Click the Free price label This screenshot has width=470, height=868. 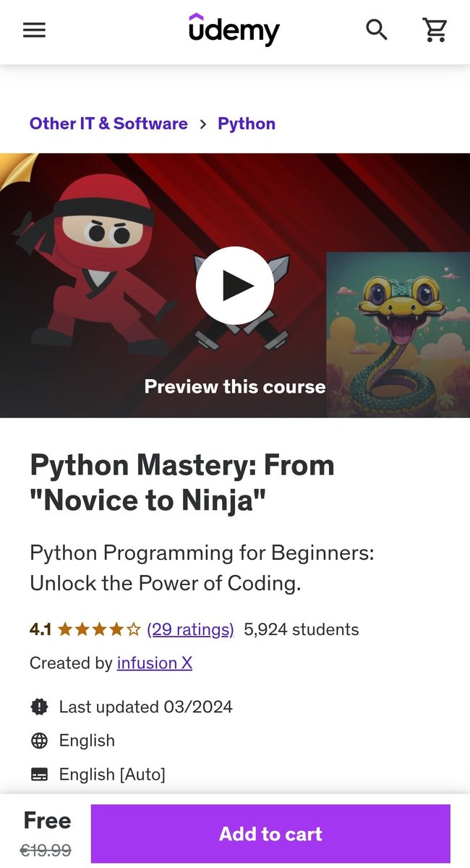click(47, 820)
